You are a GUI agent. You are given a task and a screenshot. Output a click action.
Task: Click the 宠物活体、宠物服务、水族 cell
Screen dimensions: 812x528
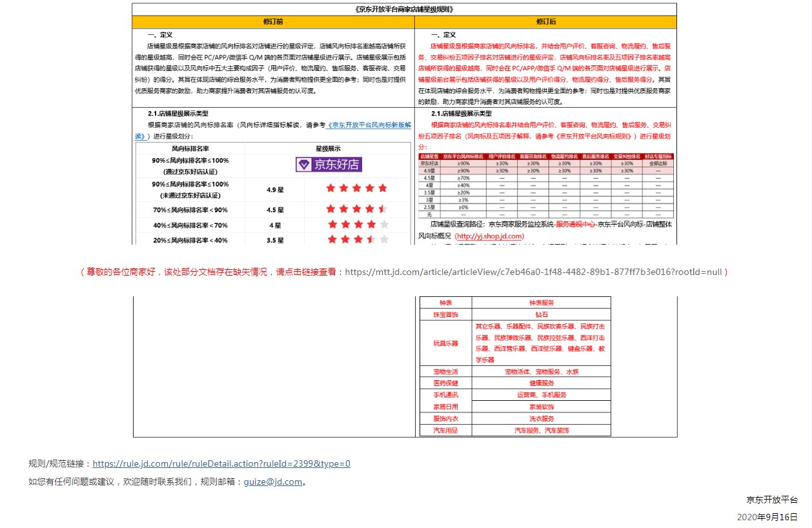tap(542, 372)
